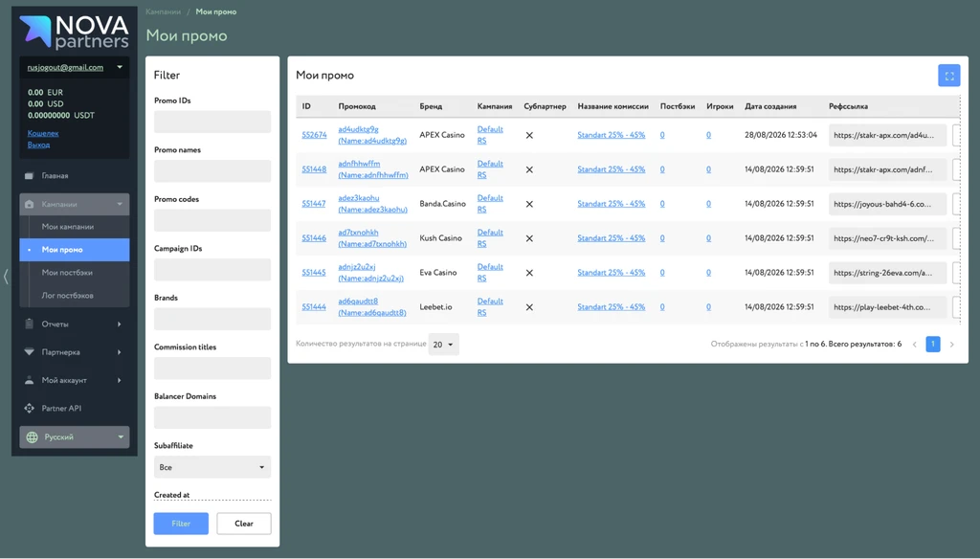This screenshot has width=980, height=559.
Task: Click page 1 pagination button
Action: point(933,344)
